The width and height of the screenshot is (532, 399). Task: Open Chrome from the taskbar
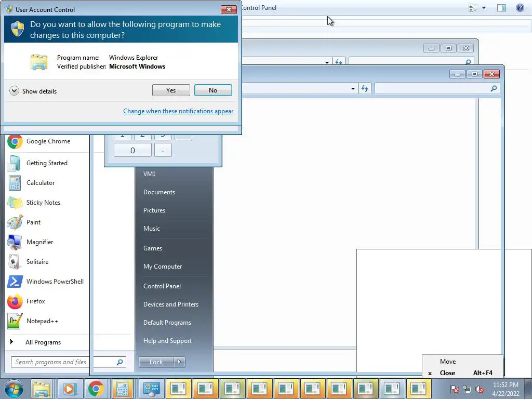coord(96,389)
